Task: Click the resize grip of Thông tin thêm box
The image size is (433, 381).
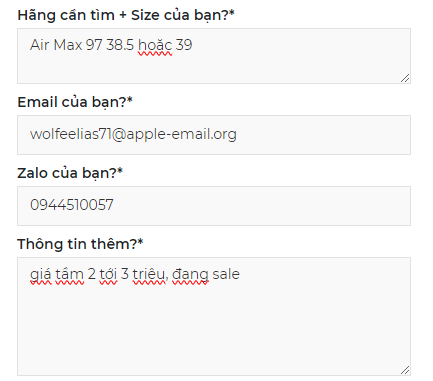Action: tap(405, 370)
